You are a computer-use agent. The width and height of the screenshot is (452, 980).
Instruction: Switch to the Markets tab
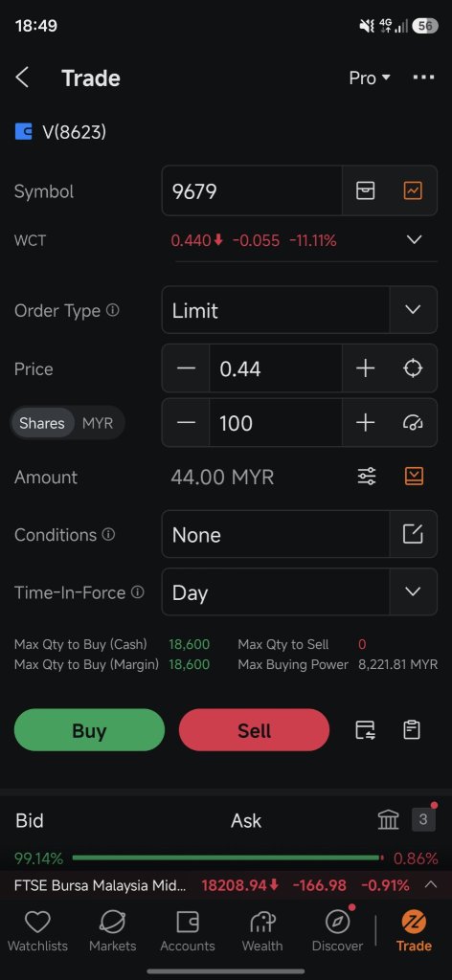point(113,930)
